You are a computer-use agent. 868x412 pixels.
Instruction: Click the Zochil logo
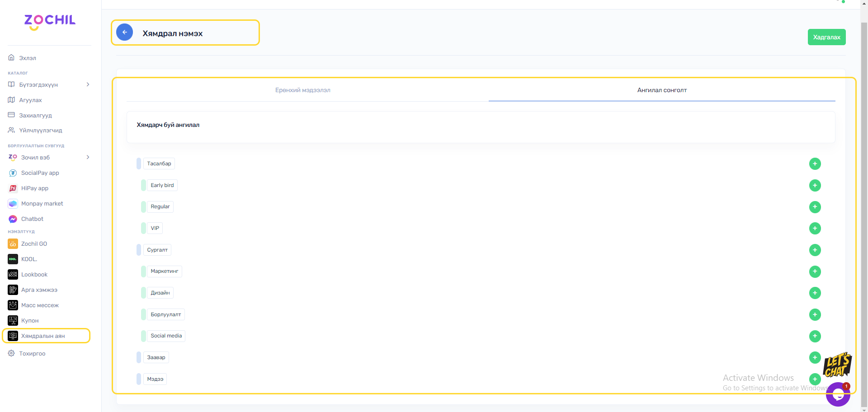[50, 21]
